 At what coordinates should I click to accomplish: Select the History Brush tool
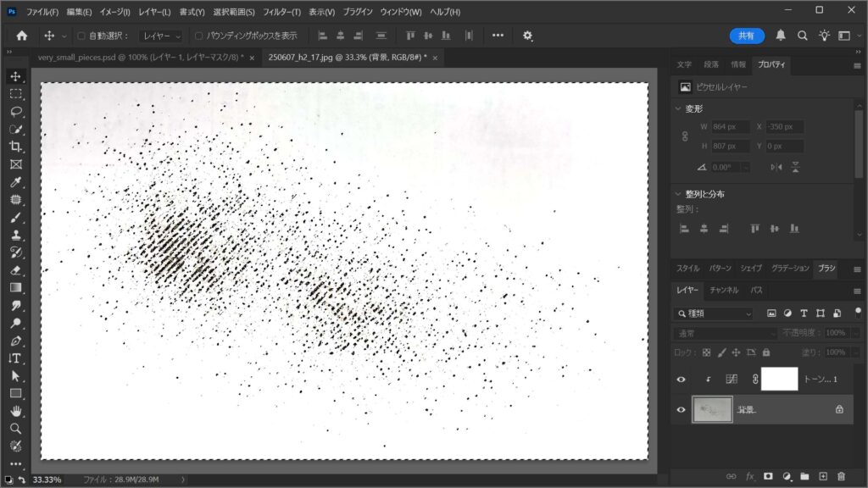[15, 252]
